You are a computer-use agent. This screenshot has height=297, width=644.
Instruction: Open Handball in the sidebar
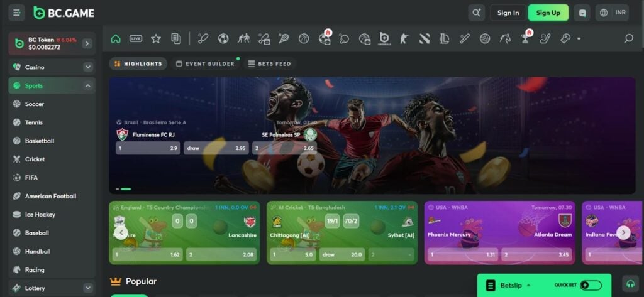[x=52, y=251]
